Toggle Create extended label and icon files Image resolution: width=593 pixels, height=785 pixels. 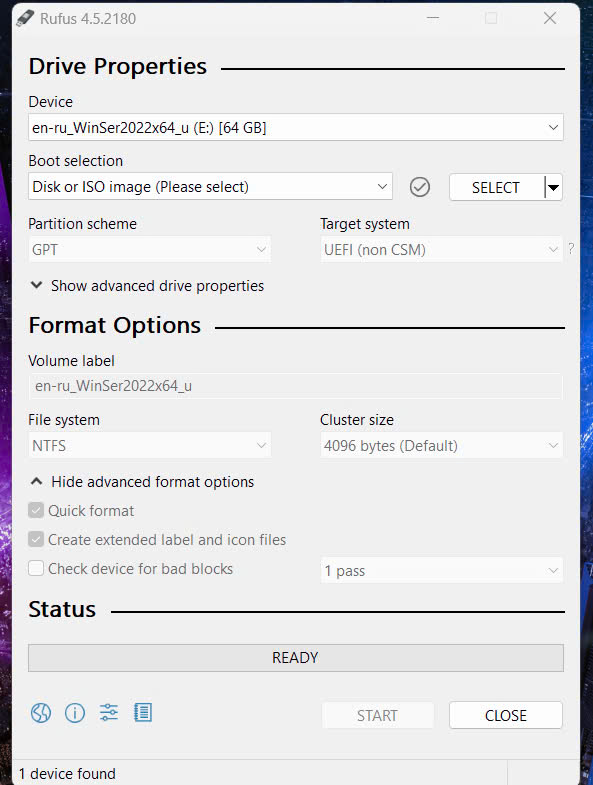pyautogui.click(x=36, y=540)
